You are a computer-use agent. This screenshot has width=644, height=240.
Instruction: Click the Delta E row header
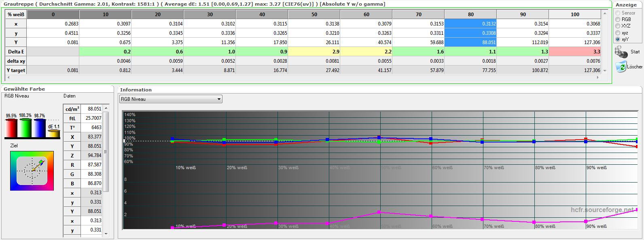(x=16, y=51)
